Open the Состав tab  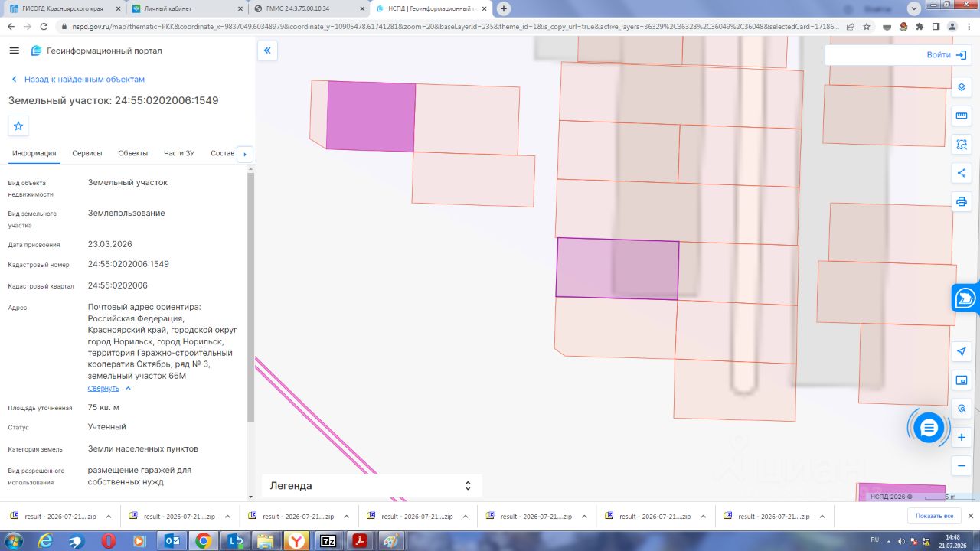click(x=222, y=153)
